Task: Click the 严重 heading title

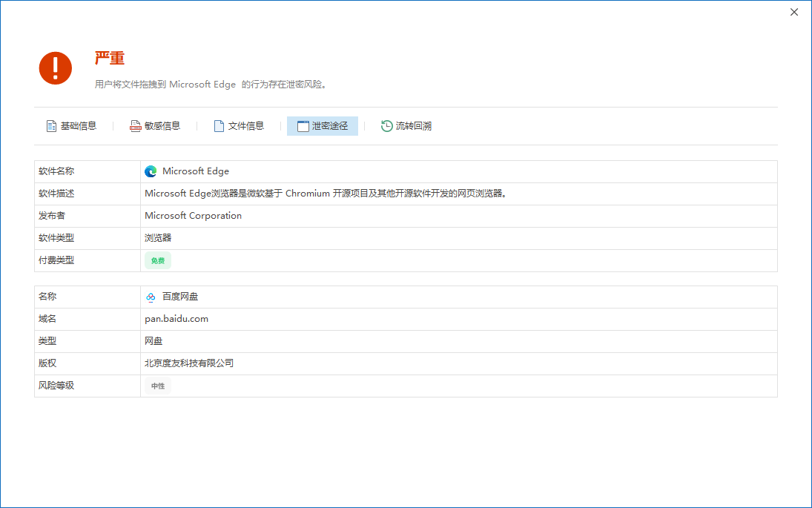Action: click(110, 59)
